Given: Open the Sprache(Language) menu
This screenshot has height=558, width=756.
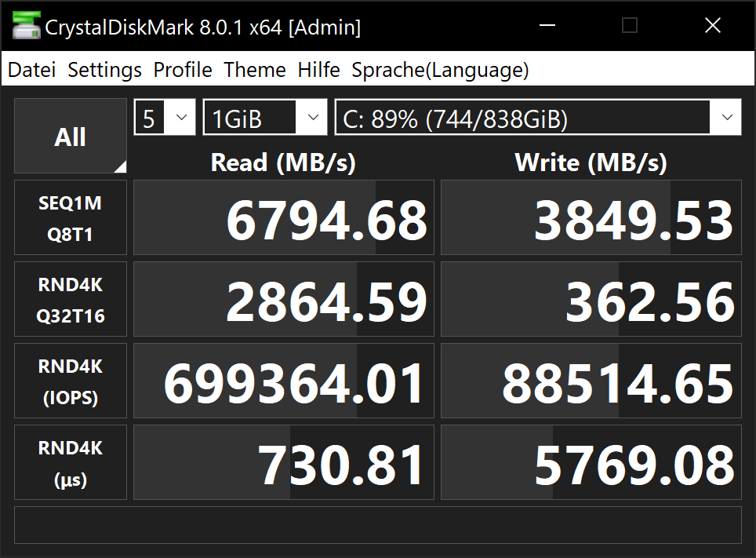Looking at the screenshot, I should tap(440, 70).
